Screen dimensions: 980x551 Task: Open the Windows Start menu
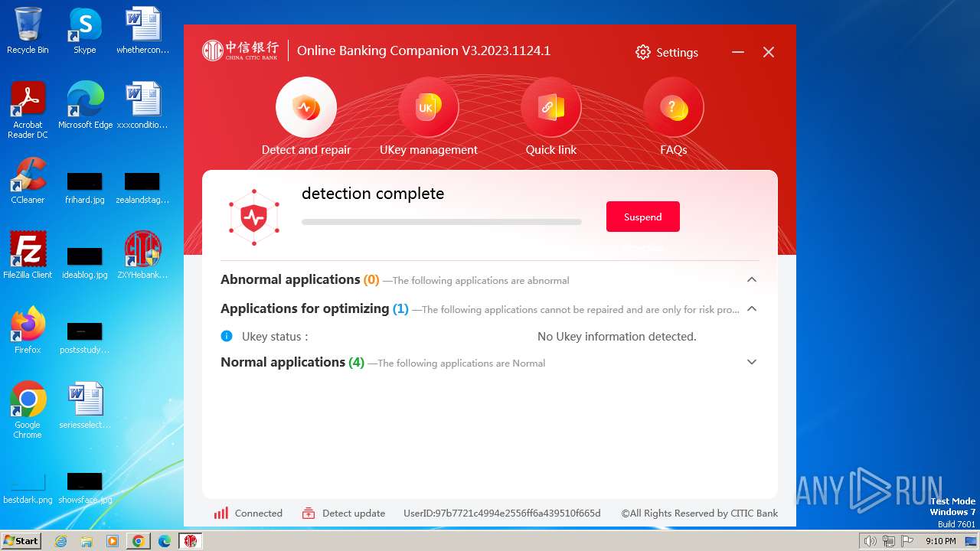click(21, 541)
